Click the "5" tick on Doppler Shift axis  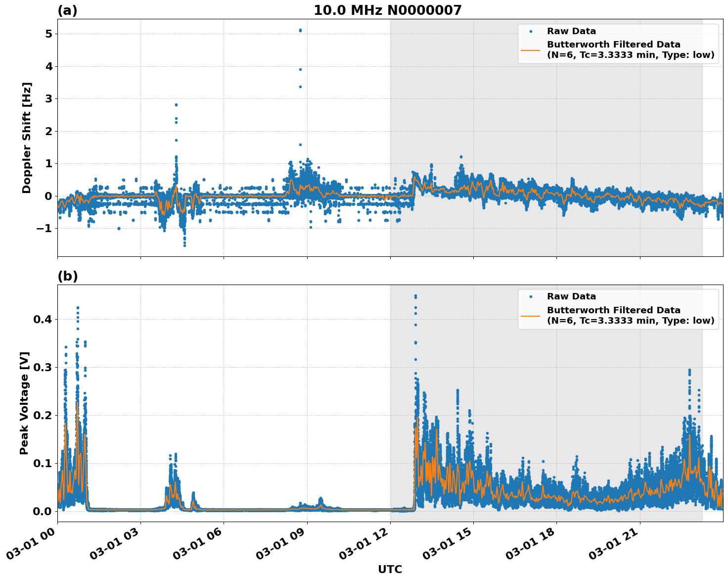coord(48,34)
